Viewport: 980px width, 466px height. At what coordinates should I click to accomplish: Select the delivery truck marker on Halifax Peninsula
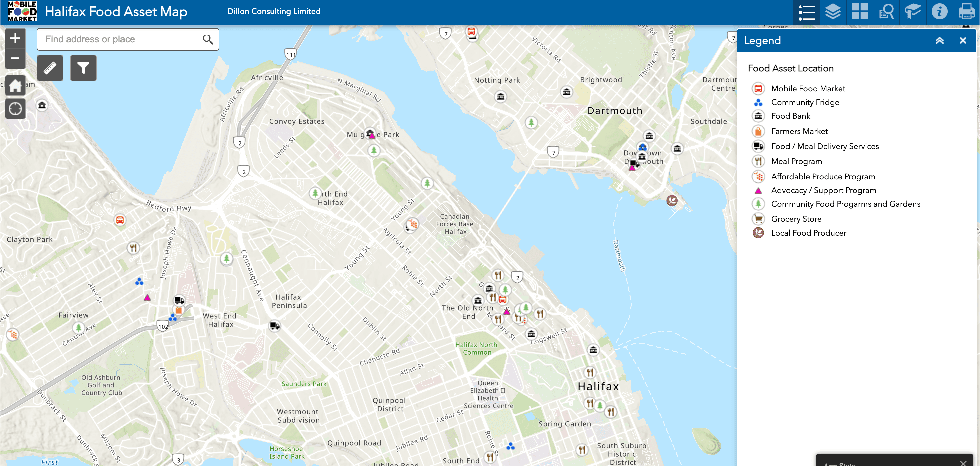click(x=275, y=326)
